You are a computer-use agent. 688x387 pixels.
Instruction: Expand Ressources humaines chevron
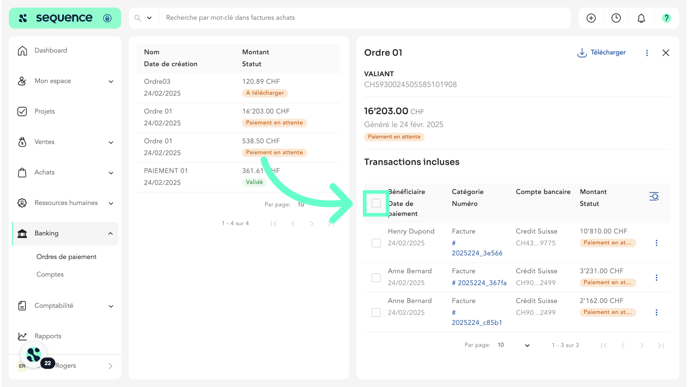111,203
